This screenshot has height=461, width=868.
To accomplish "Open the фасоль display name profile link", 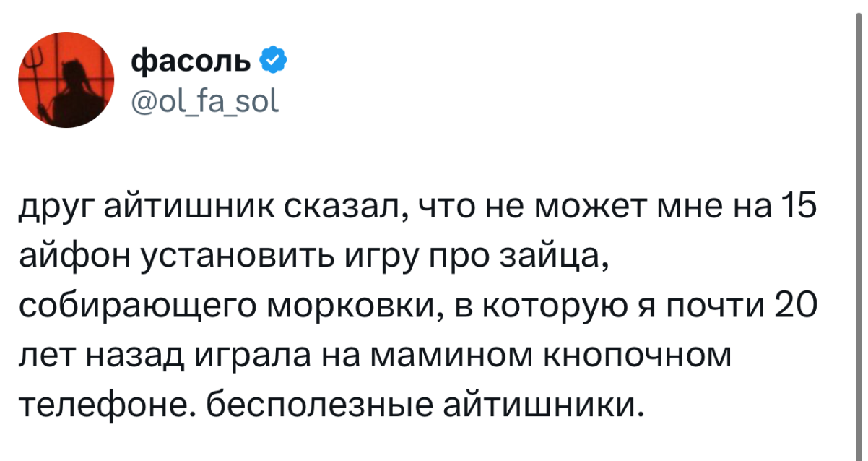I will [190, 63].
